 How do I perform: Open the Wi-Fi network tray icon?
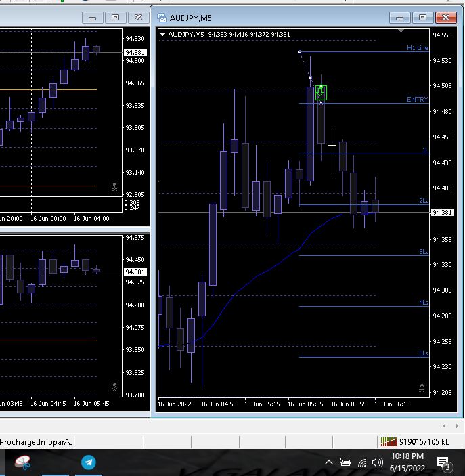tap(362, 463)
